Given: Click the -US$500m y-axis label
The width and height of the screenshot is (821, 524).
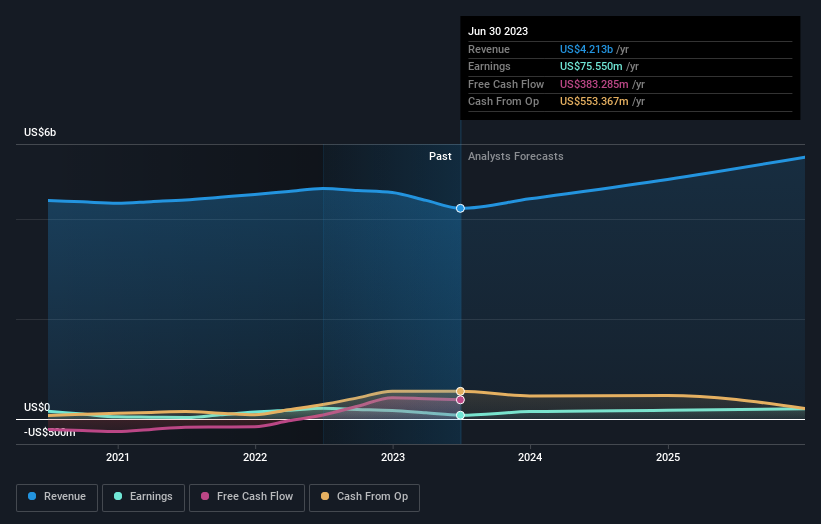Looking at the screenshot, I should coord(50,432).
